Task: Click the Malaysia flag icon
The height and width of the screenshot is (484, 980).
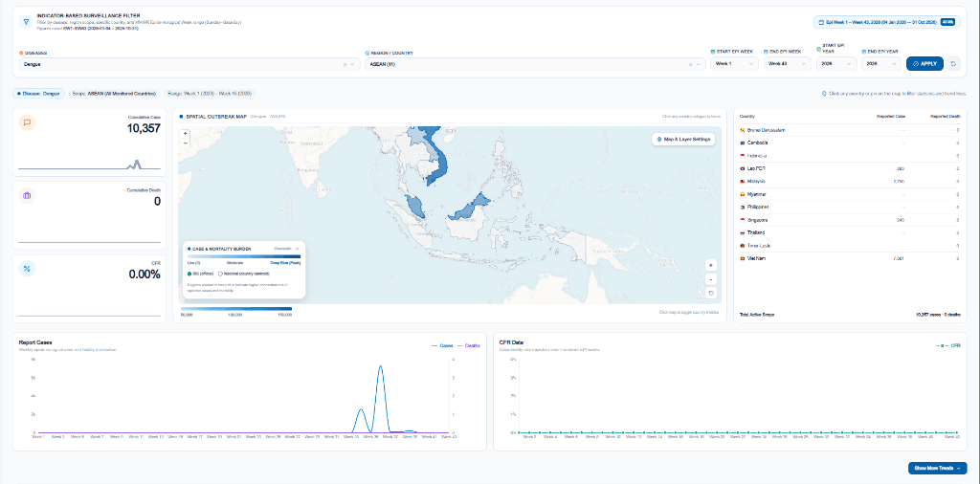Action: tap(743, 181)
